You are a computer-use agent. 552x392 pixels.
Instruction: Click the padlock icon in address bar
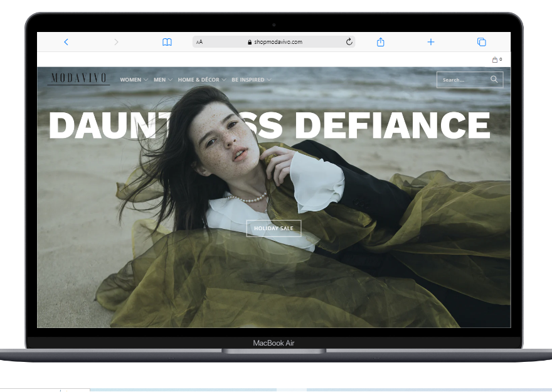pos(250,43)
